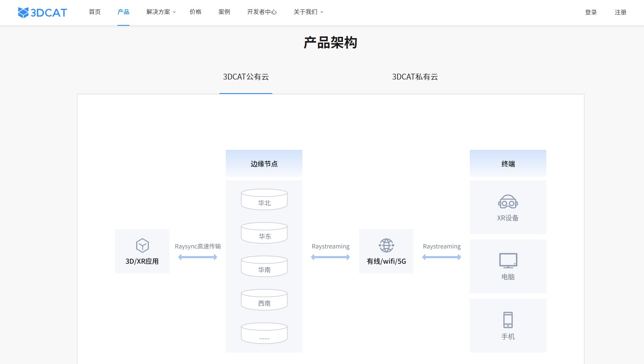Image resolution: width=644 pixels, height=364 pixels.
Task: Click the Raystreaming label right of globe
Action: pyautogui.click(x=441, y=246)
